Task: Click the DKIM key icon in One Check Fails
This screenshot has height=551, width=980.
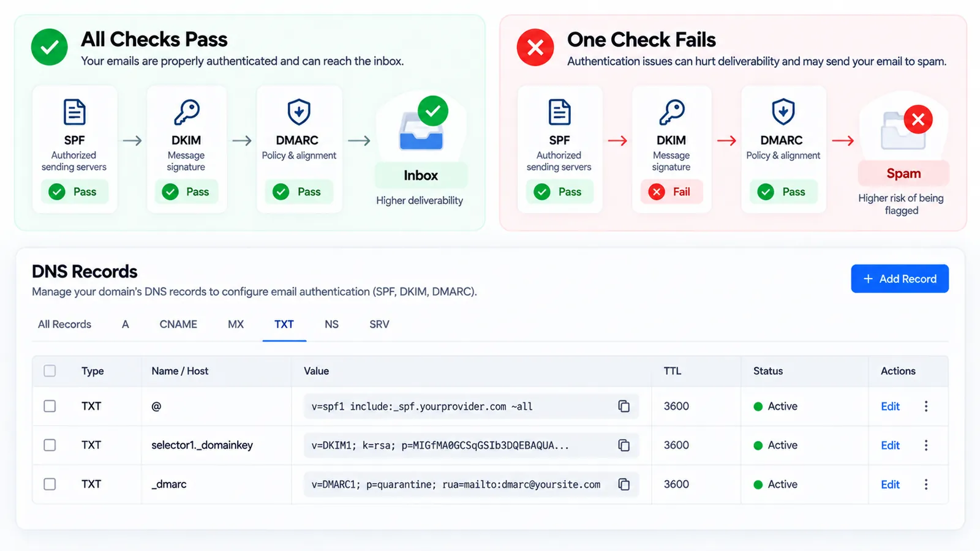Action: [671, 112]
